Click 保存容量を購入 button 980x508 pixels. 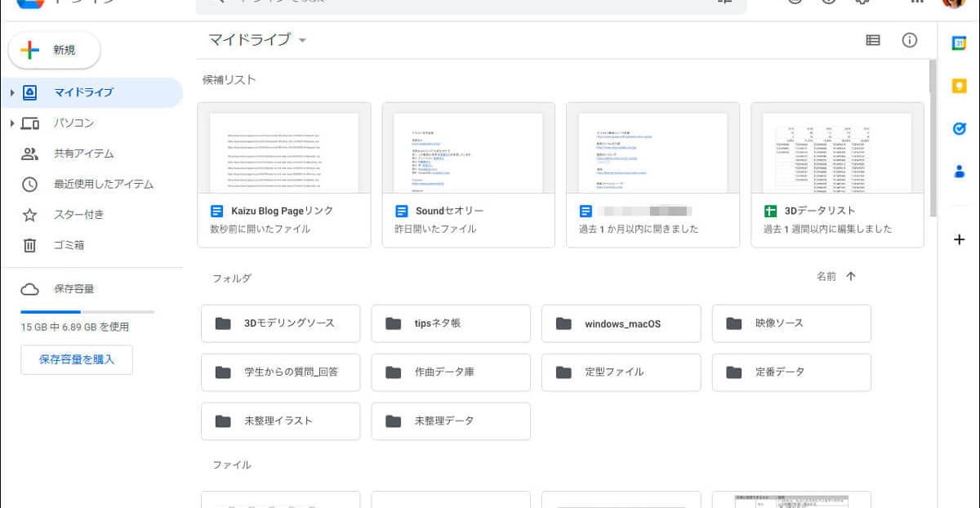pyautogui.click(x=77, y=359)
